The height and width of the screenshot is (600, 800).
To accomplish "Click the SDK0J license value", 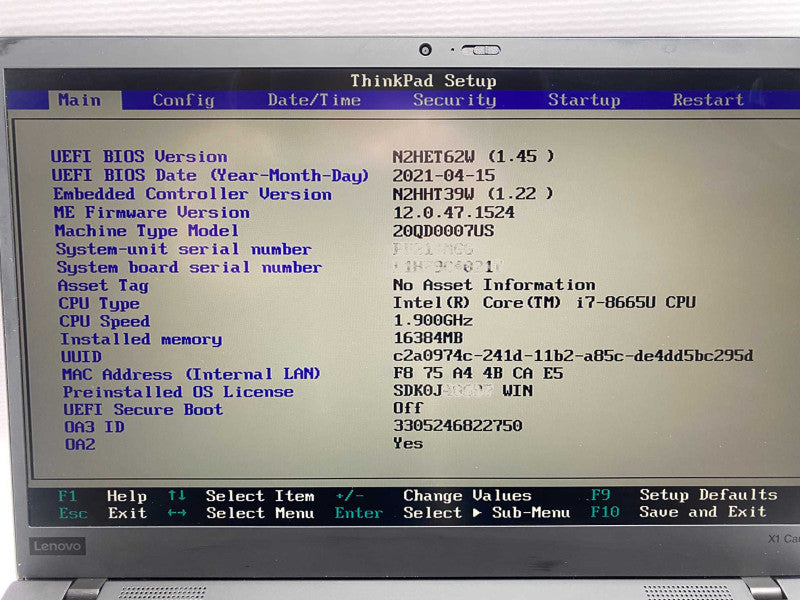I will point(463,391).
